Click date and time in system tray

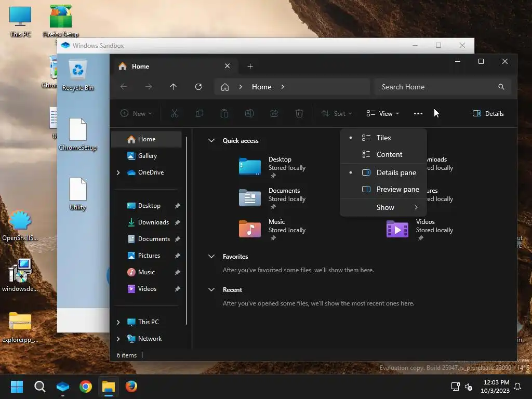(495, 387)
